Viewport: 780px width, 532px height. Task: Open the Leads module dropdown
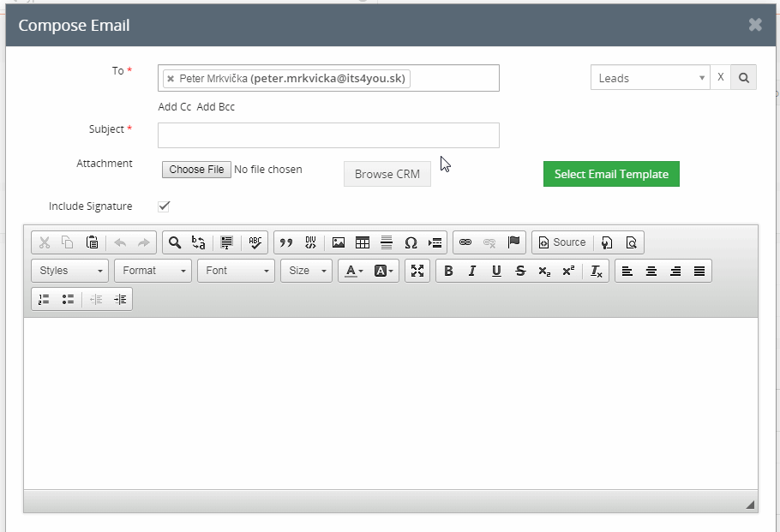click(x=651, y=78)
